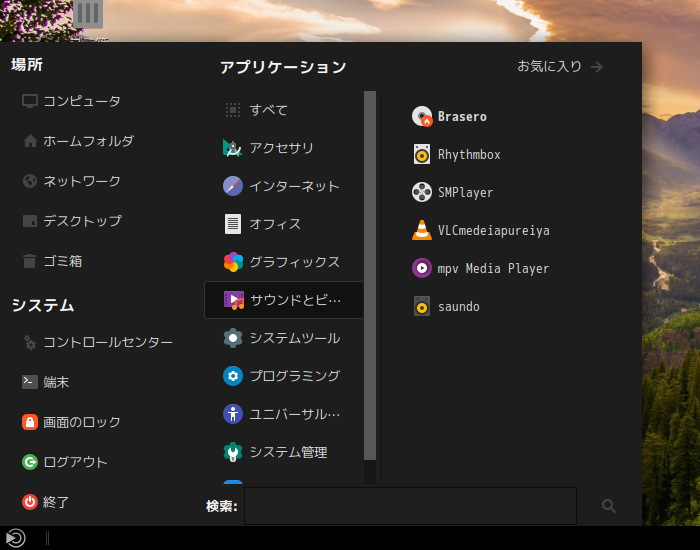Open SMPlayer film reel icon
700x550 pixels.
click(x=422, y=192)
